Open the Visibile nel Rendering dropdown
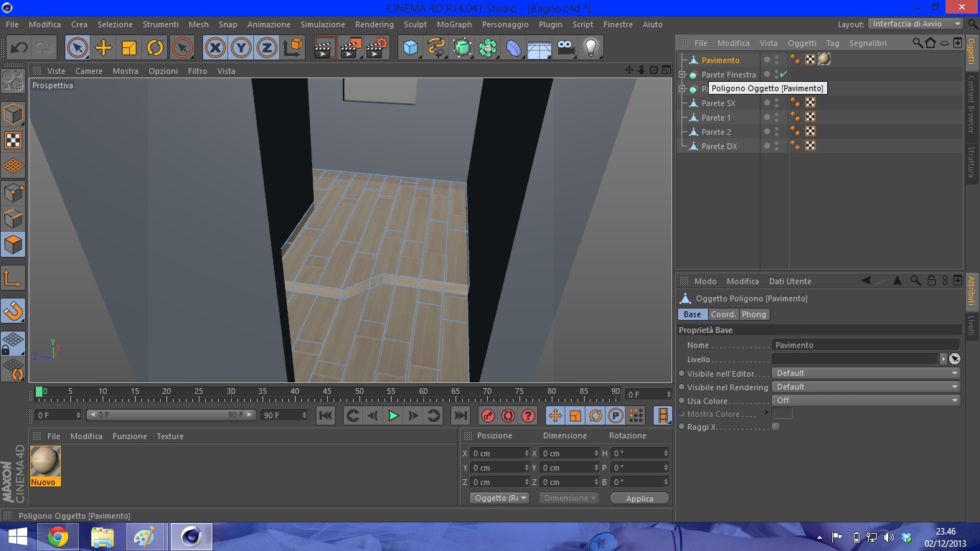980x551 pixels. [866, 387]
